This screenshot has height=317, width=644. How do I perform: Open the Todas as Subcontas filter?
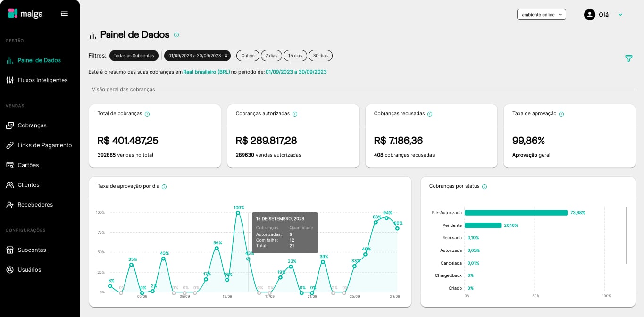pos(134,56)
